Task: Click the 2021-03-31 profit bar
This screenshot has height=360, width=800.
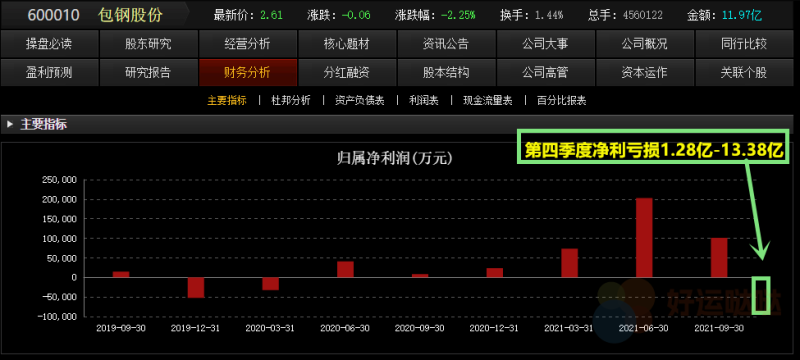Action: [x=569, y=263]
